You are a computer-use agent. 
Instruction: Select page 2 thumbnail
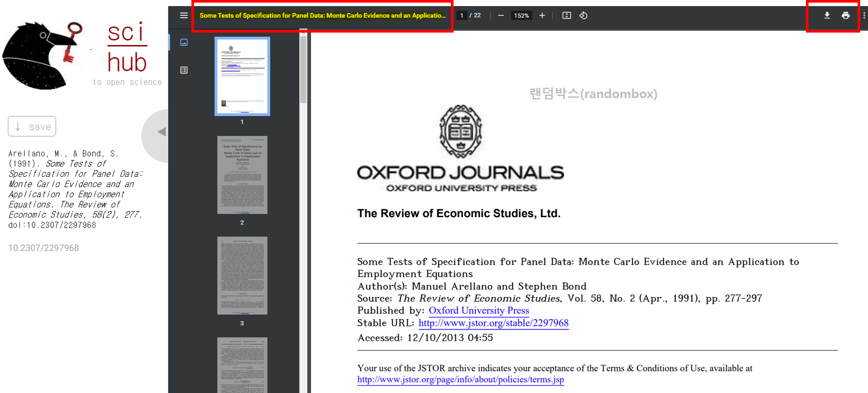pos(242,175)
